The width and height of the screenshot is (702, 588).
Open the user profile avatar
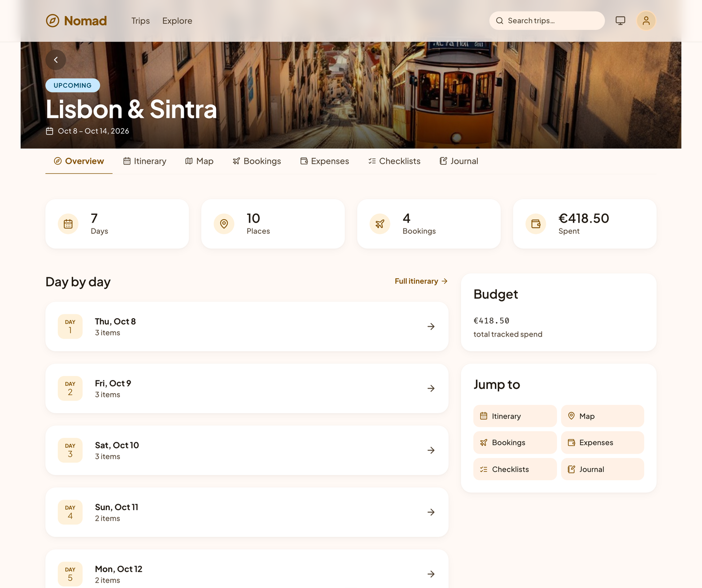(646, 20)
